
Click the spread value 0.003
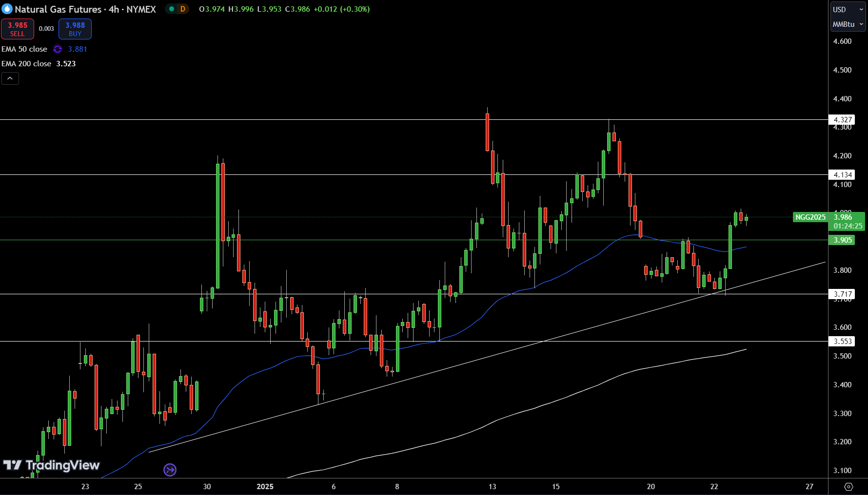pos(46,29)
